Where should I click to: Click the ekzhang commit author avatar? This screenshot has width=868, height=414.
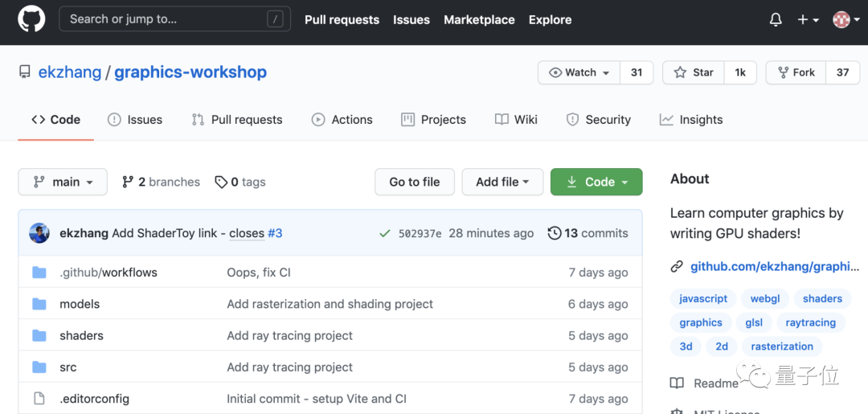pos(39,233)
